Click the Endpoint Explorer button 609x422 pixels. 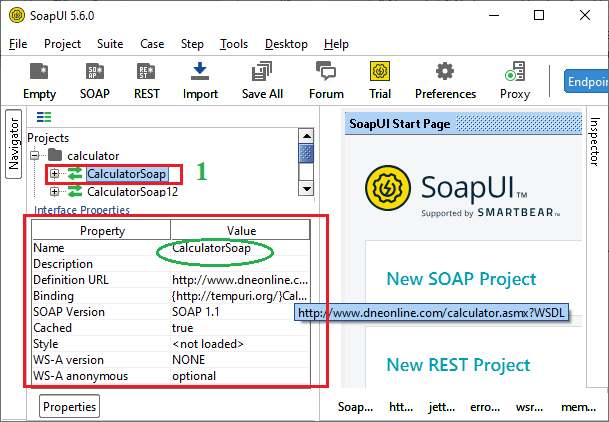point(586,81)
